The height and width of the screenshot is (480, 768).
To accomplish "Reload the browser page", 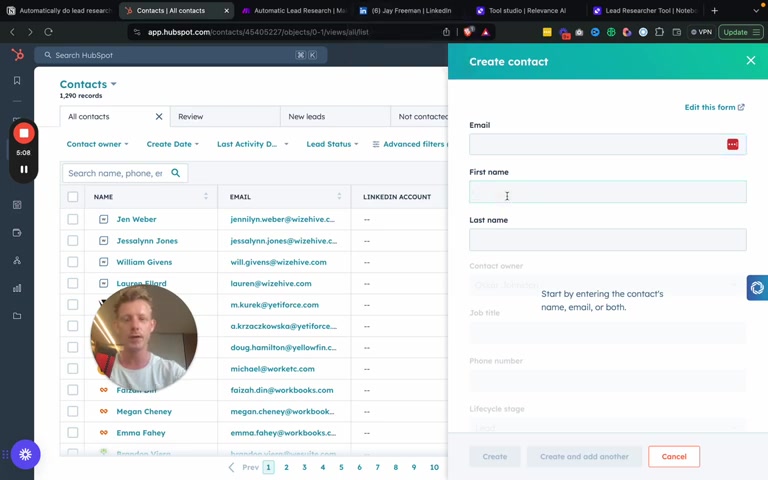I will coord(48,32).
